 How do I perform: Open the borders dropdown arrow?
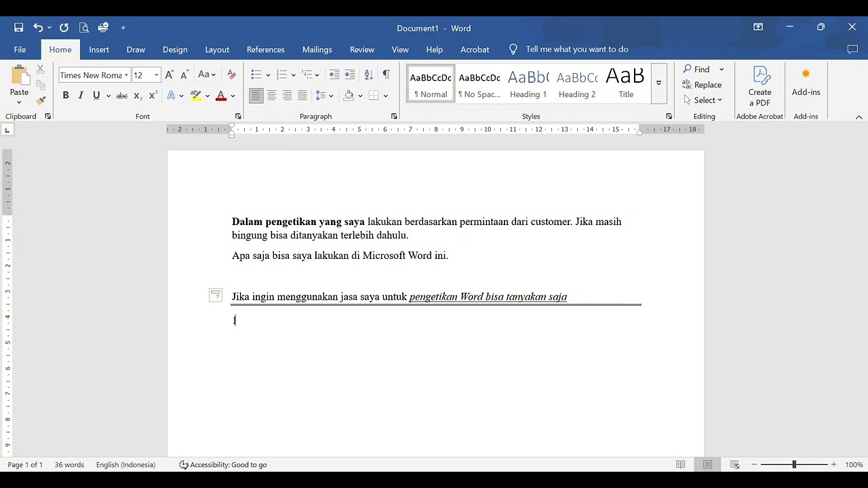[x=386, y=96]
